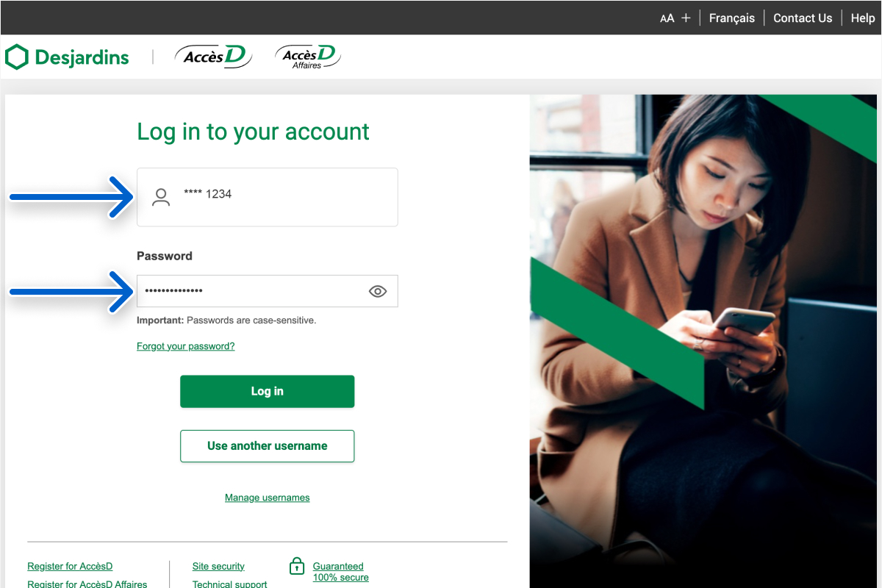Open the AccèsD Affaires logo link
The height and width of the screenshot is (588, 882).
(309, 57)
